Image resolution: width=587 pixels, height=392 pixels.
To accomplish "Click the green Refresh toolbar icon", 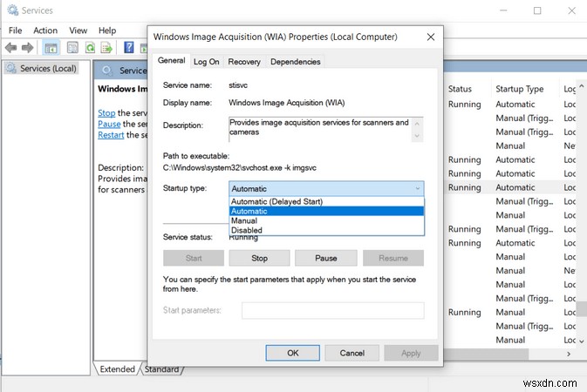I will coord(90,48).
